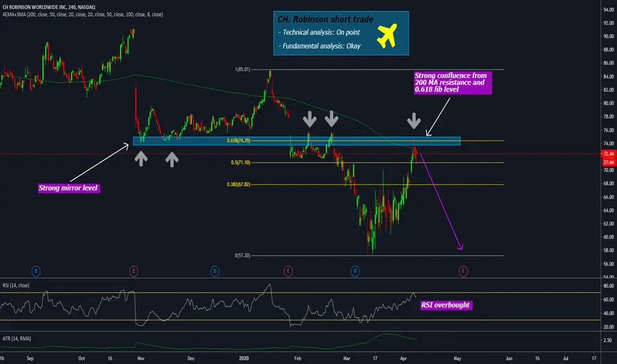The width and height of the screenshot is (617, 364).
Task: Select the 0.382(67.82) Fibonacci level label
Action: click(238, 185)
